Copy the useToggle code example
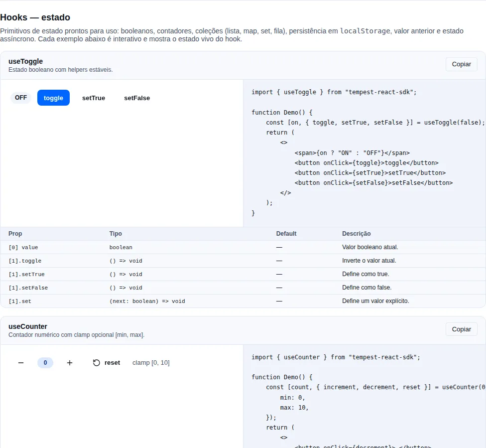Image resolution: width=486 pixels, height=448 pixels. tap(461, 64)
